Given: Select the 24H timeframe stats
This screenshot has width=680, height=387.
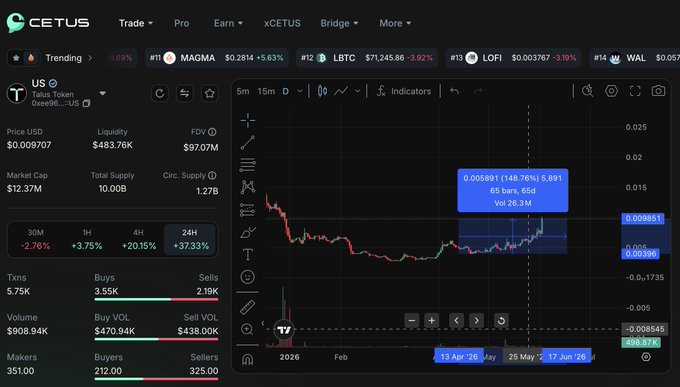Looking at the screenshot, I should (x=190, y=239).
